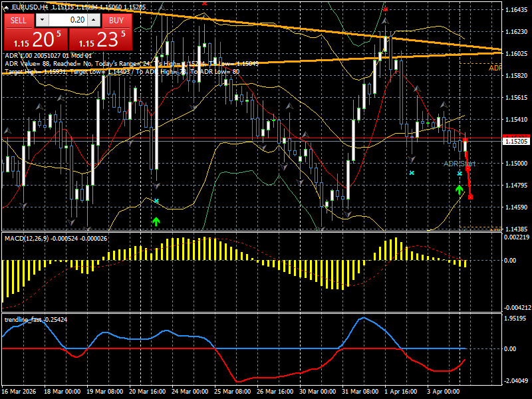Click the 'Target High' info line
532x399 pixels.
pyautogui.click(x=122, y=72)
